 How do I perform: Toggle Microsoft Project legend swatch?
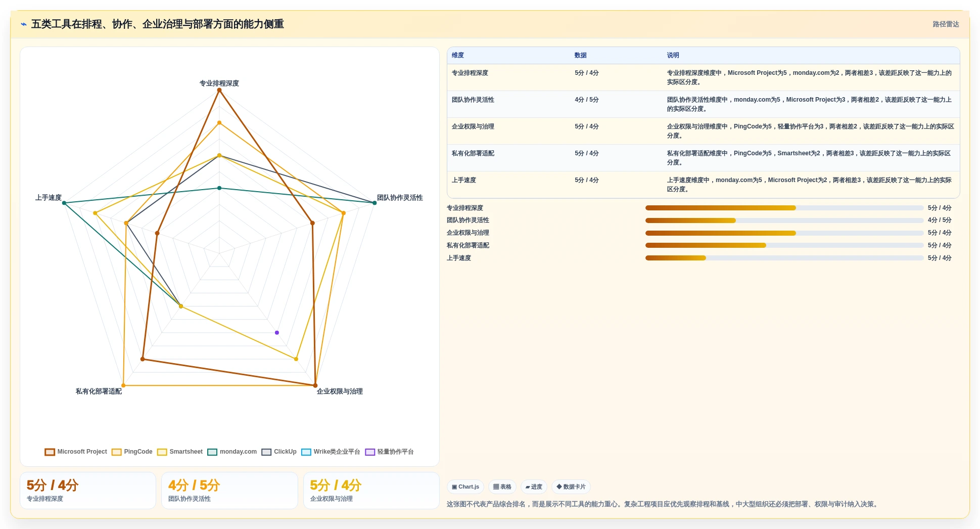[x=50, y=452]
